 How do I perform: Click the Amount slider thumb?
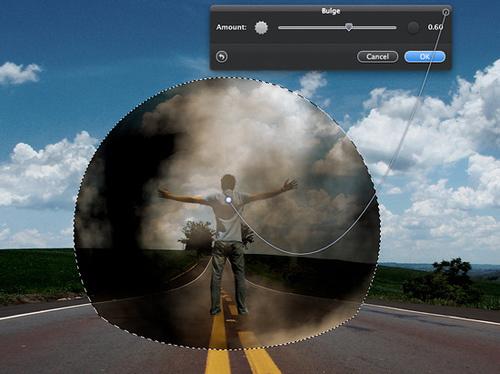pos(349,27)
